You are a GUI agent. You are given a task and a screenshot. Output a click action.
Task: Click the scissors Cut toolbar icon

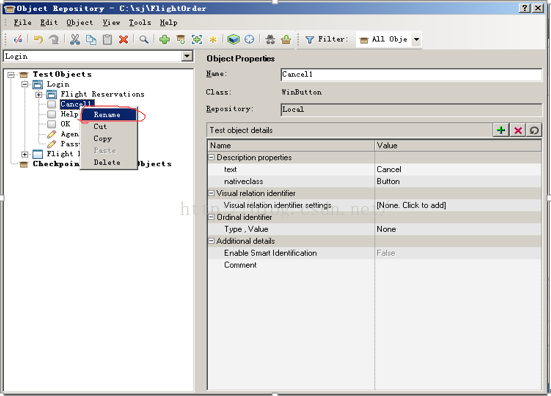tap(74, 39)
